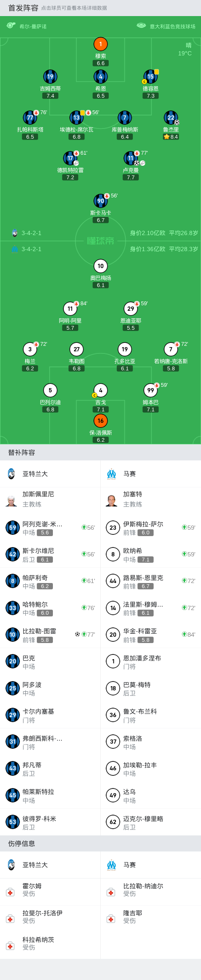Open coach 加塞特 profile photo

pos(112,500)
